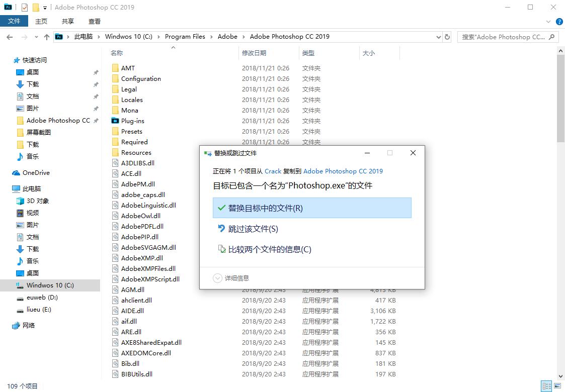Select 网络 in the navigation pane
Viewport: 565px width, 392px height.
coord(29,325)
